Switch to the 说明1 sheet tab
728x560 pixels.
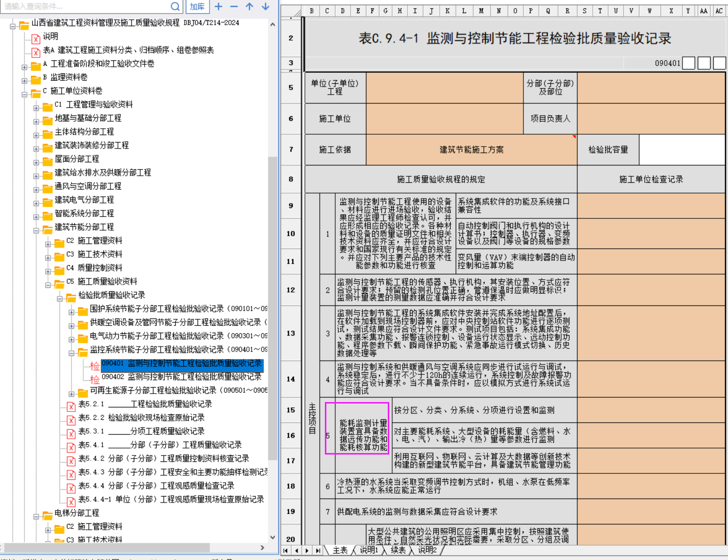click(x=369, y=550)
